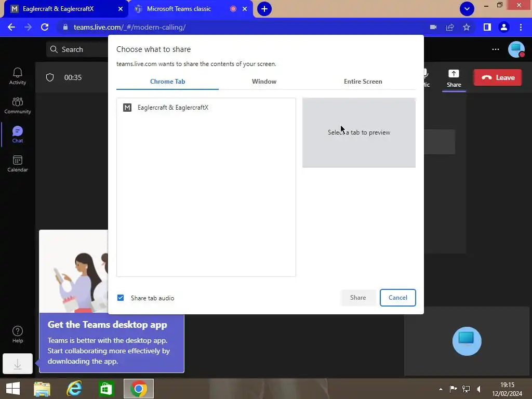This screenshot has width=532, height=399.
Task: Cancel the share dialog
Action: pyautogui.click(x=397, y=298)
